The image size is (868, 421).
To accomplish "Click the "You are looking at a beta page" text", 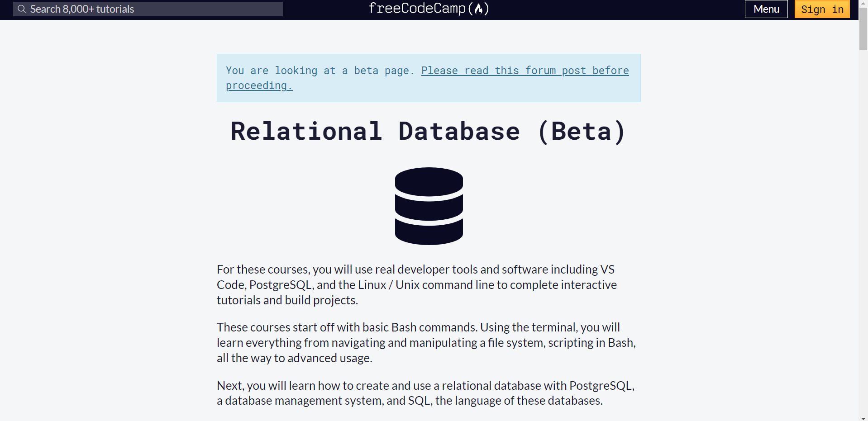I will click(320, 71).
